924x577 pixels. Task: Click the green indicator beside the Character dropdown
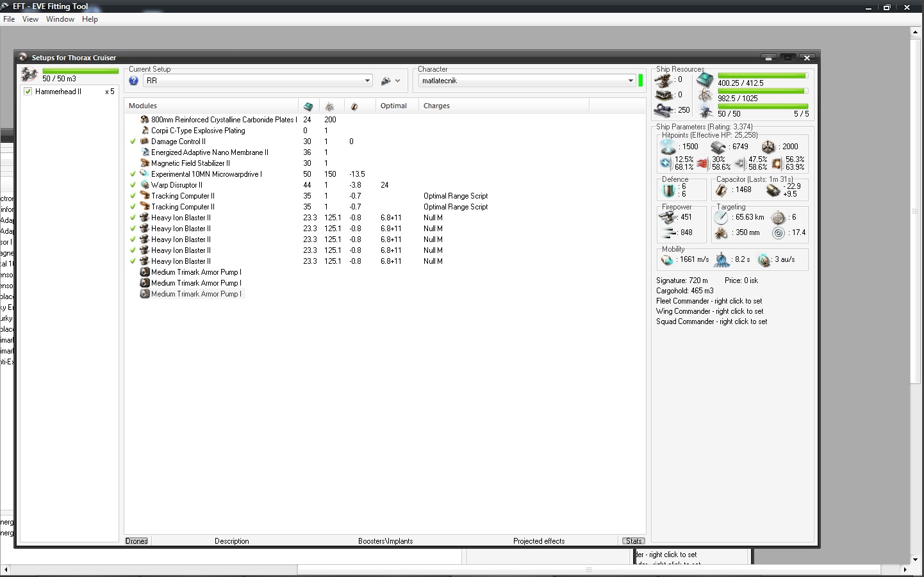(x=641, y=81)
